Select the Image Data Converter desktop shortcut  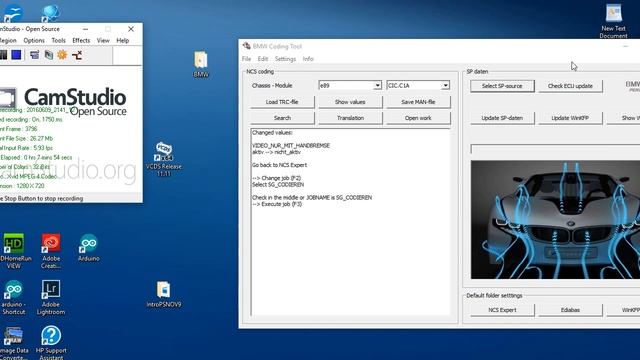tap(13, 343)
